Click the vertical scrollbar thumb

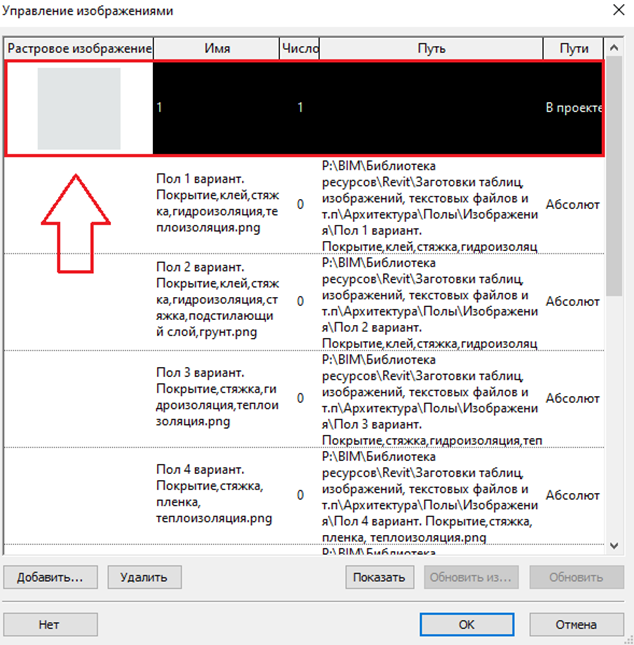(x=614, y=176)
